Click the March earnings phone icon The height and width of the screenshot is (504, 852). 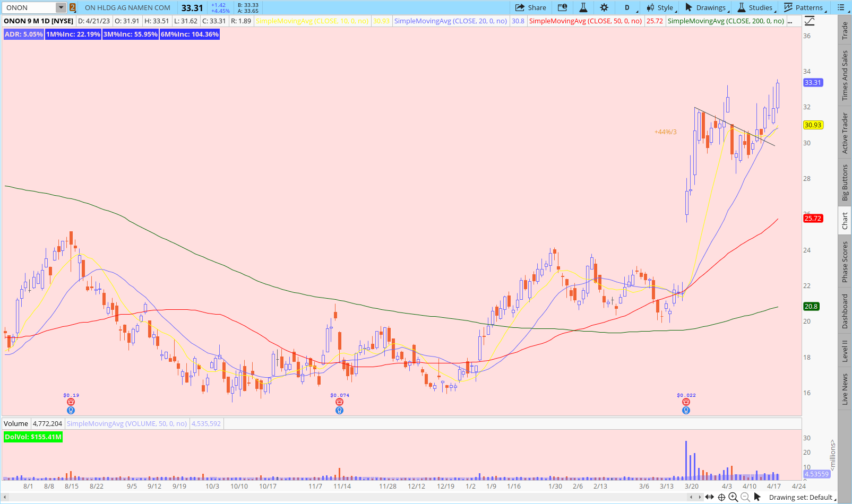coord(686,402)
